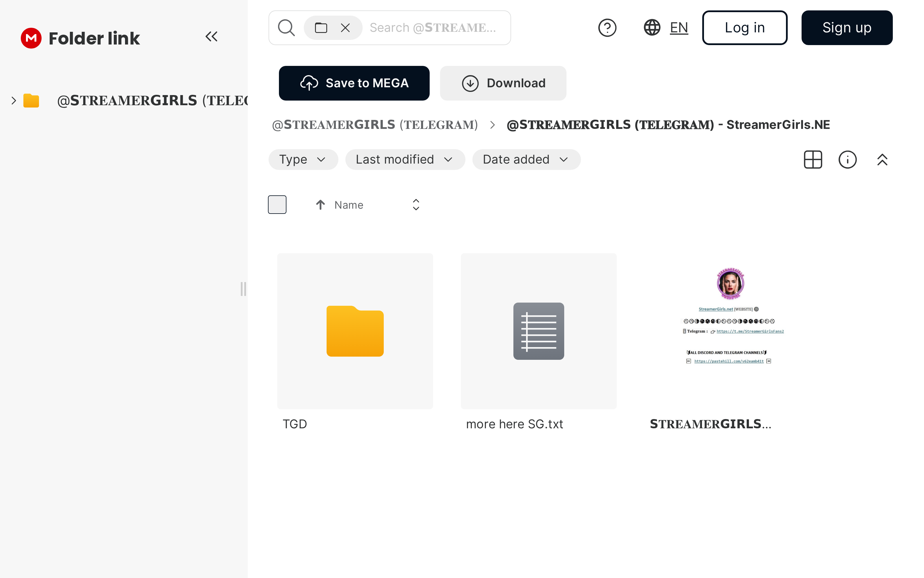Screen dimensions: 924x578
Task: Click the globe language icon
Action: (652, 27)
